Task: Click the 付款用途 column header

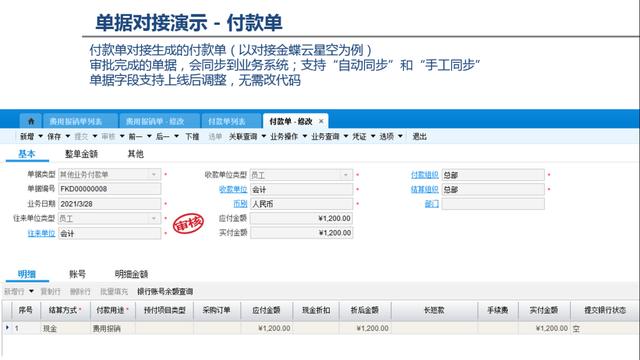Action: coord(112,310)
